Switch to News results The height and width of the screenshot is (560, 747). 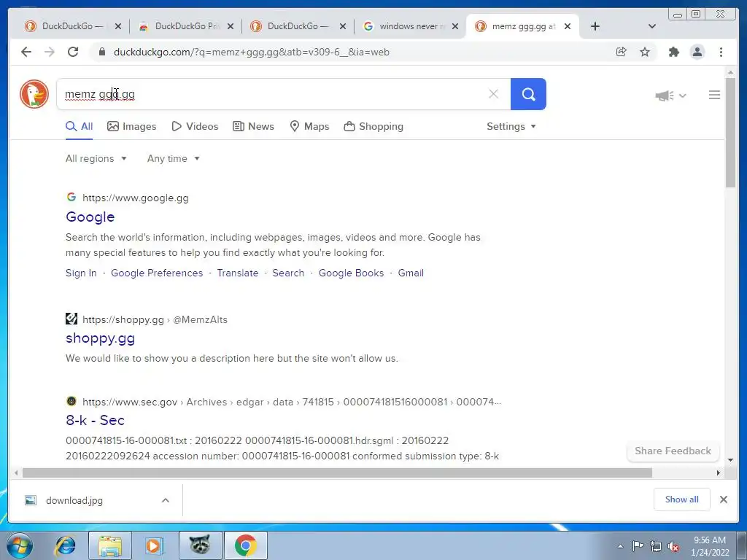click(253, 126)
